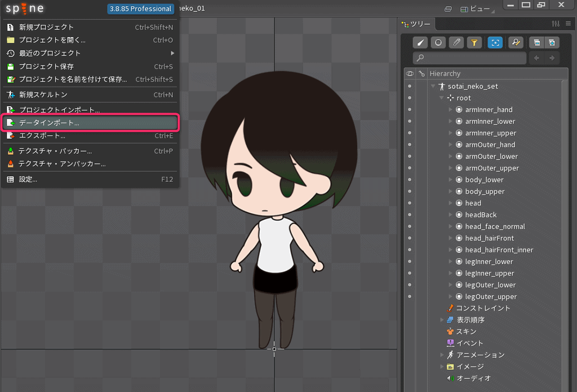Open the find and replace tool
Image resolution: width=577 pixels, height=392 pixels.
pyautogui.click(x=516, y=43)
